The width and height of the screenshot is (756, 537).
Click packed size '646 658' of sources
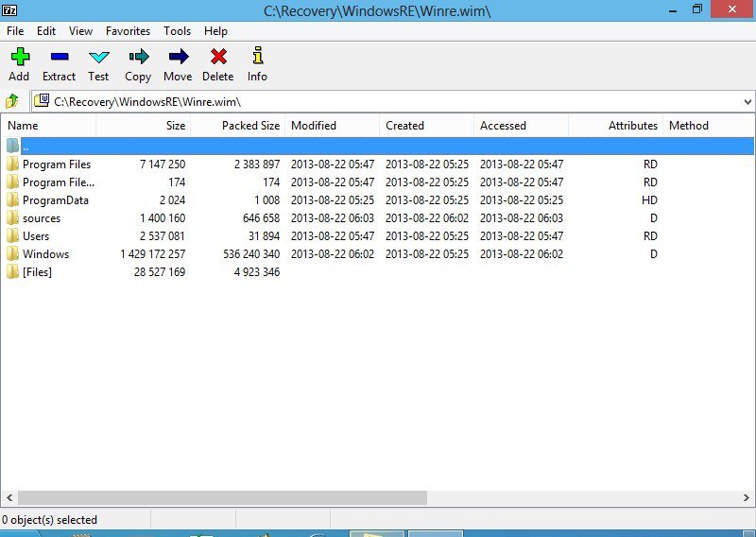262,218
